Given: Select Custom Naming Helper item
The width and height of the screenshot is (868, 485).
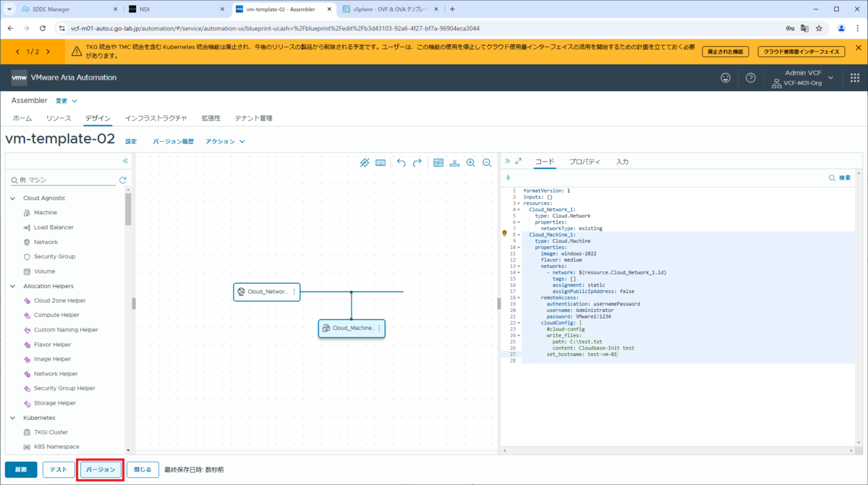Looking at the screenshot, I should [x=66, y=329].
